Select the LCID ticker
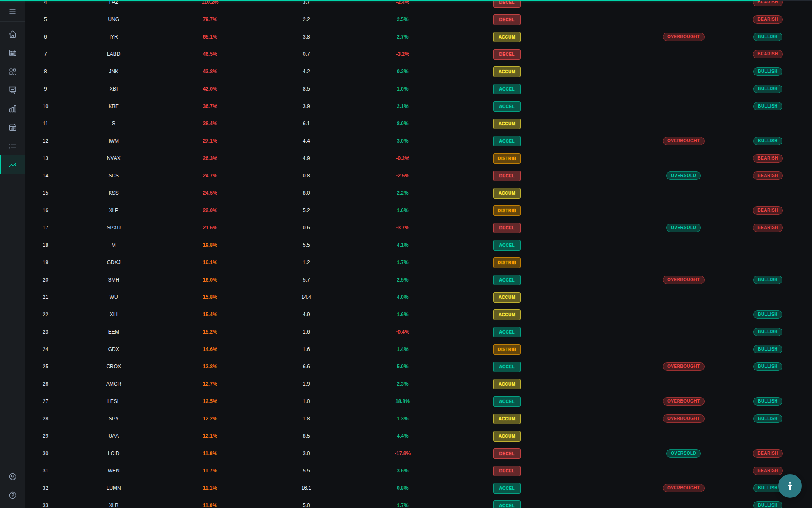Screen dimensions: 812x508 click(113, 453)
